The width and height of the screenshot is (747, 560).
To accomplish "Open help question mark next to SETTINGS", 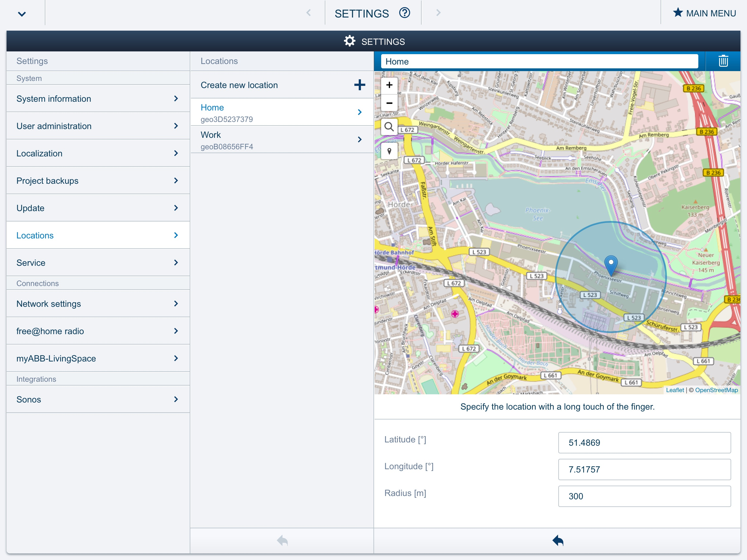I will 404,13.
